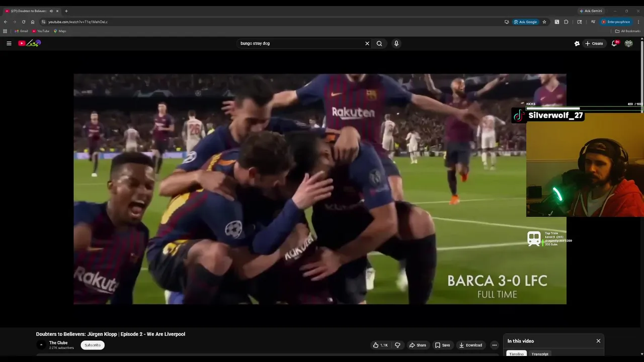644x362 pixels.
Task: Dislike the video with thumbs down
Action: click(x=397, y=345)
